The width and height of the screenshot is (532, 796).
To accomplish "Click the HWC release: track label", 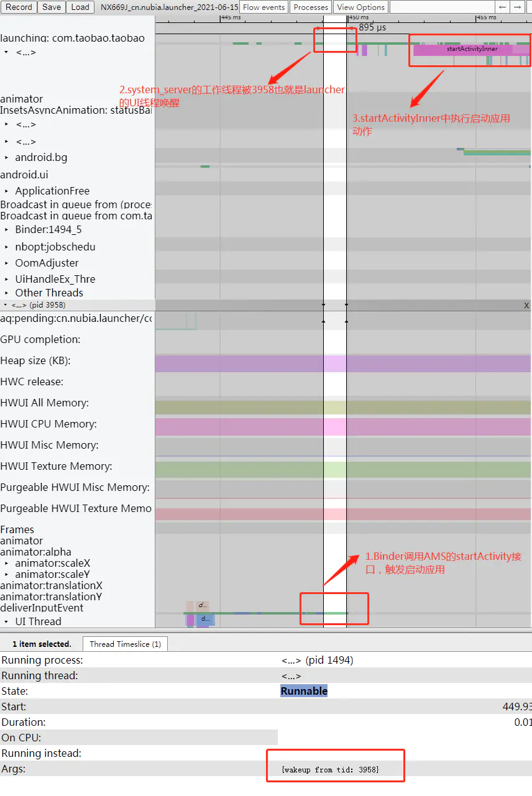I will pyautogui.click(x=32, y=382).
